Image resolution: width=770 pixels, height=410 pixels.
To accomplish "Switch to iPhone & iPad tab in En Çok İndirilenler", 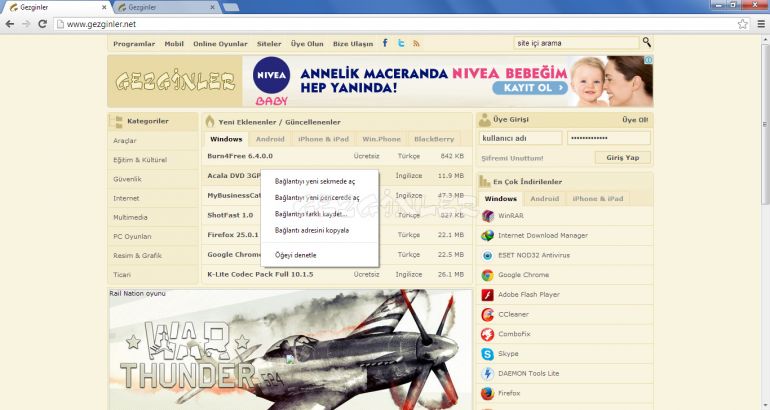I will [598, 199].
